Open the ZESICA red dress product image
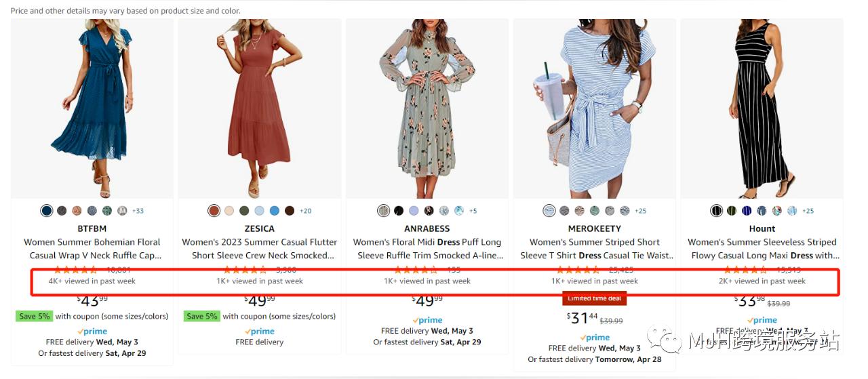This screenshot has width=868, height=379. [x=260, y=108]
